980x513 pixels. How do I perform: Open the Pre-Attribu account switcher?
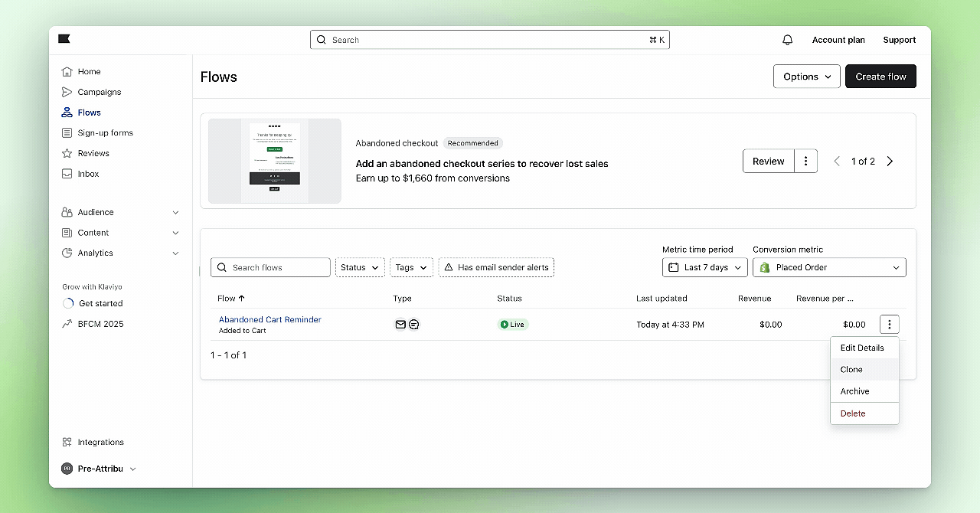point(99,469)
